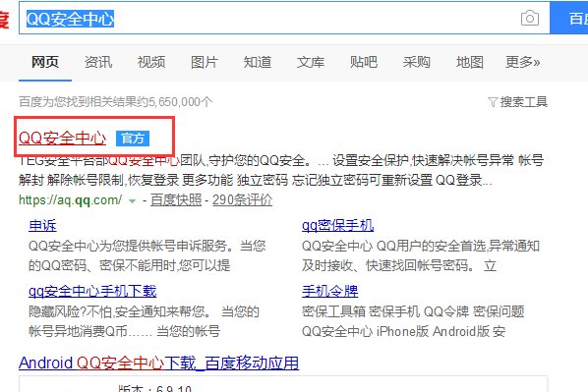Switch to the 采购 tab
Viewport: 588px width, 392px height.
click(x=417, y=62)
